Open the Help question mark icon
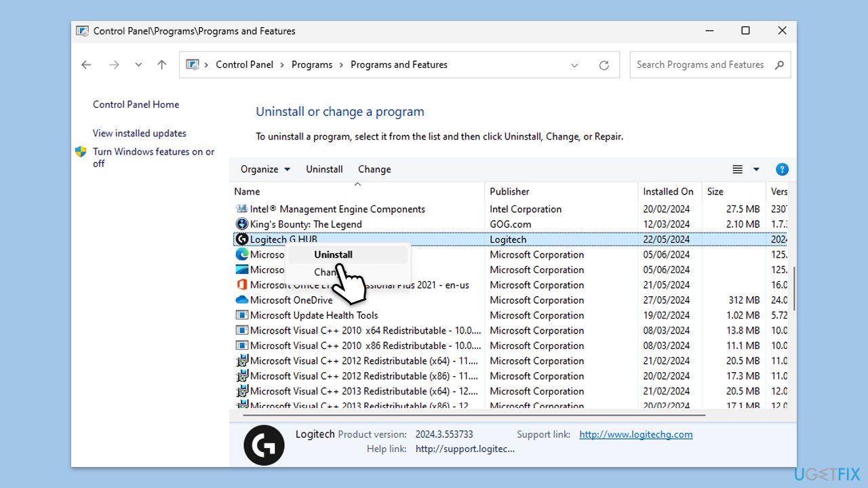868x488 pixels. 782,169
